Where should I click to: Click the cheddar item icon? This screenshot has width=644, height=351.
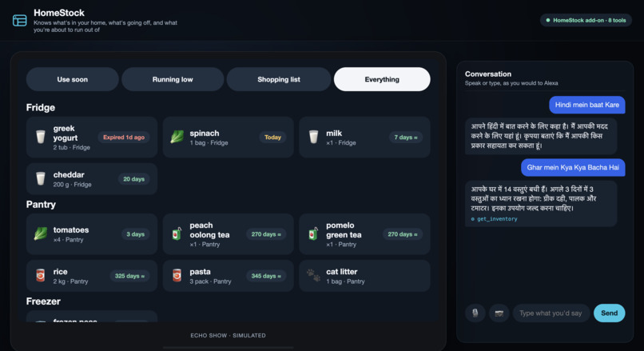pyautogui.click(x=40, y=179)
